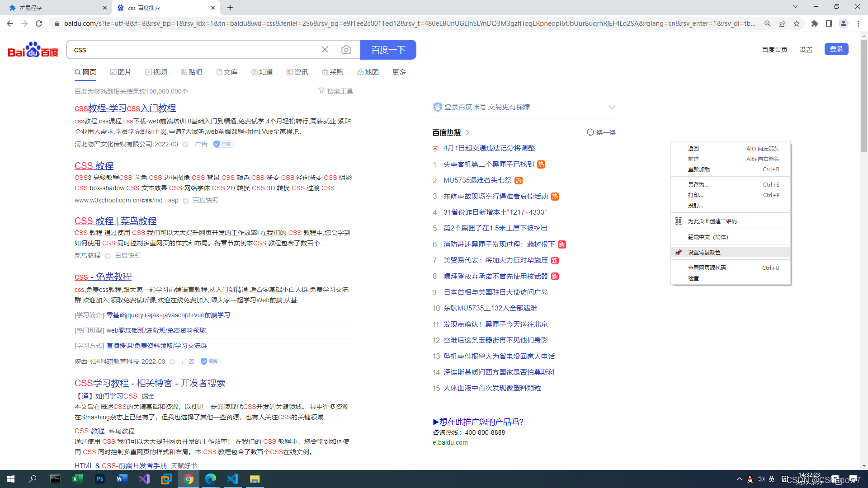
Task: Click the Baidu logo
Action: tap(33, 50)
